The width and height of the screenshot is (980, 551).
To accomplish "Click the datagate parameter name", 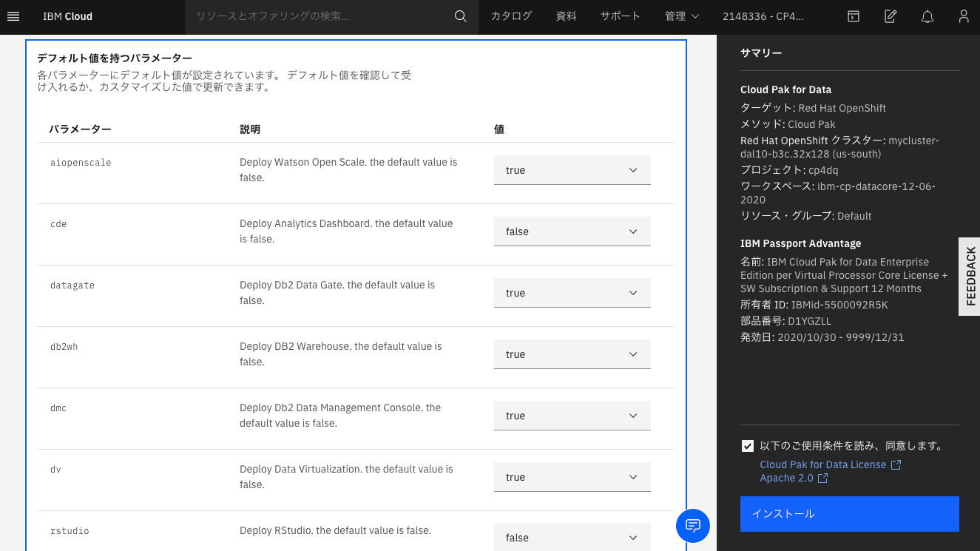I will point(72,285).
